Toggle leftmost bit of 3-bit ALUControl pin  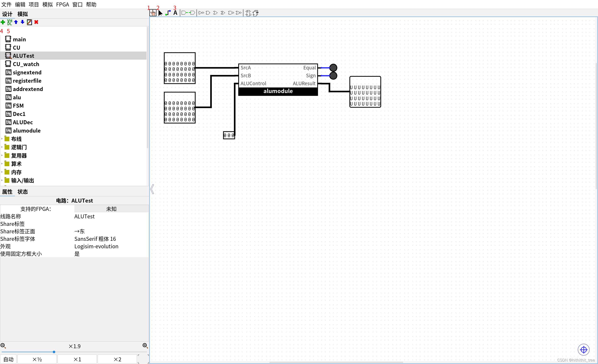pyautogui.click(x=225, y=135)
